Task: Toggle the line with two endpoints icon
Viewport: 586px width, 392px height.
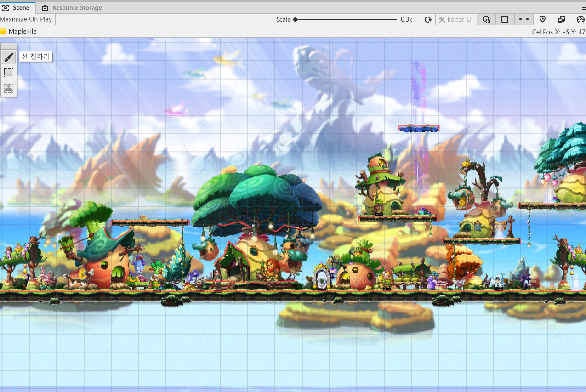Action: click(523, 19)
